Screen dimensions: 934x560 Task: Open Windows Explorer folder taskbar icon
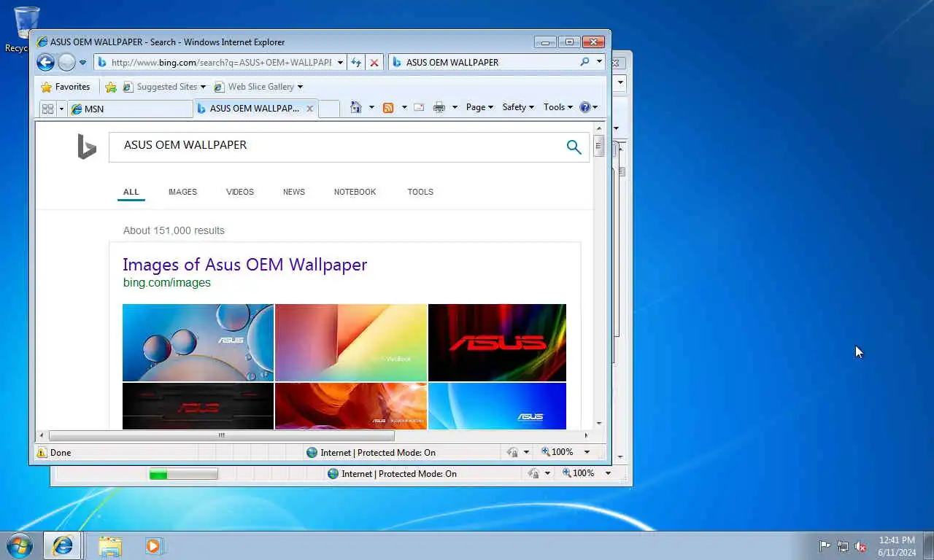coord(110,545)
